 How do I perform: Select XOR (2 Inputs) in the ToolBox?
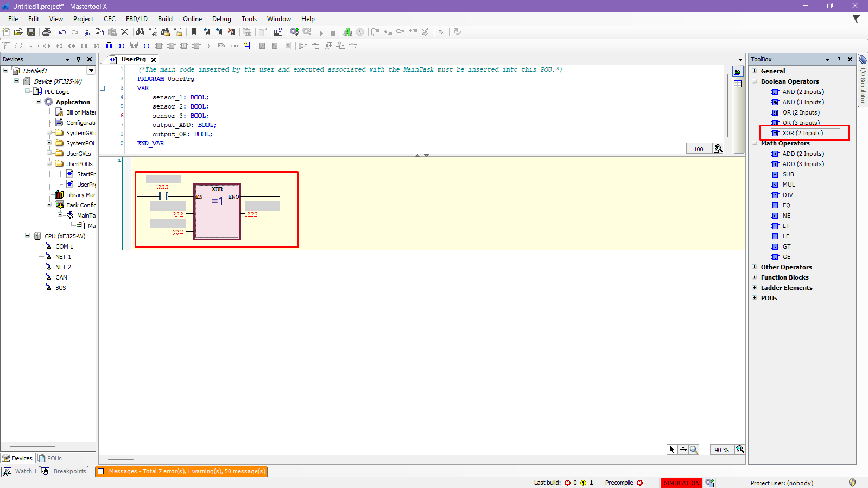pyautogui.click(x=802, y=133)
